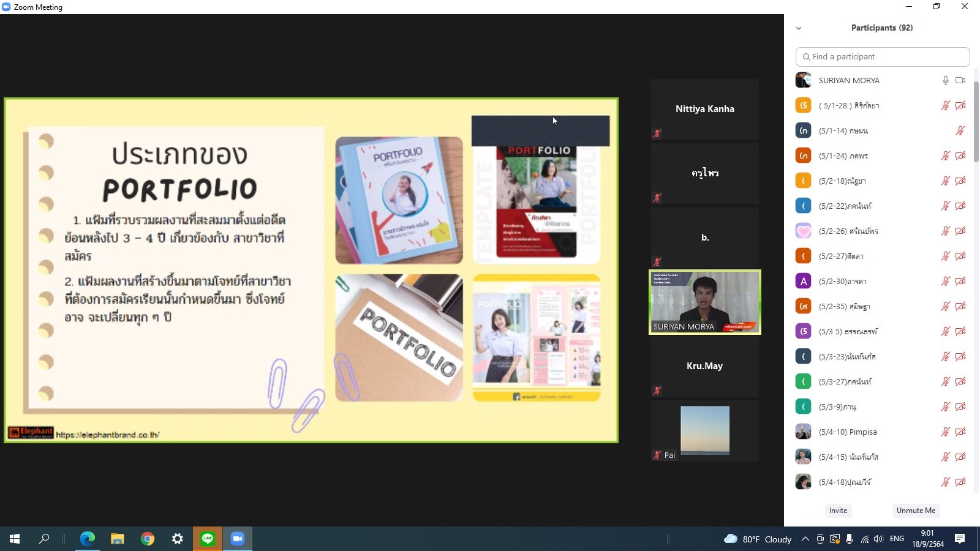Select participant (5/4-10) Pimpisa in the list

(x=880, y=432)
